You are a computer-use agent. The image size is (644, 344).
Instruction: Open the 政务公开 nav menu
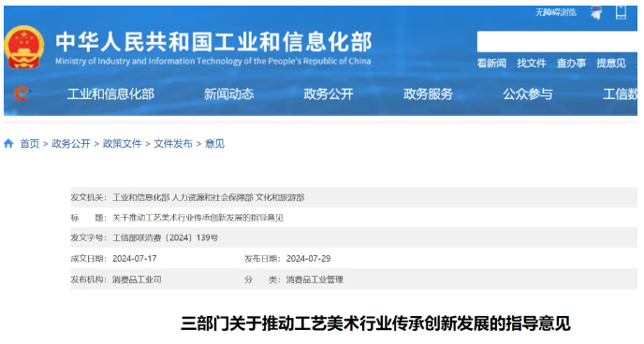pyautogui.click(x=329, y=94)
